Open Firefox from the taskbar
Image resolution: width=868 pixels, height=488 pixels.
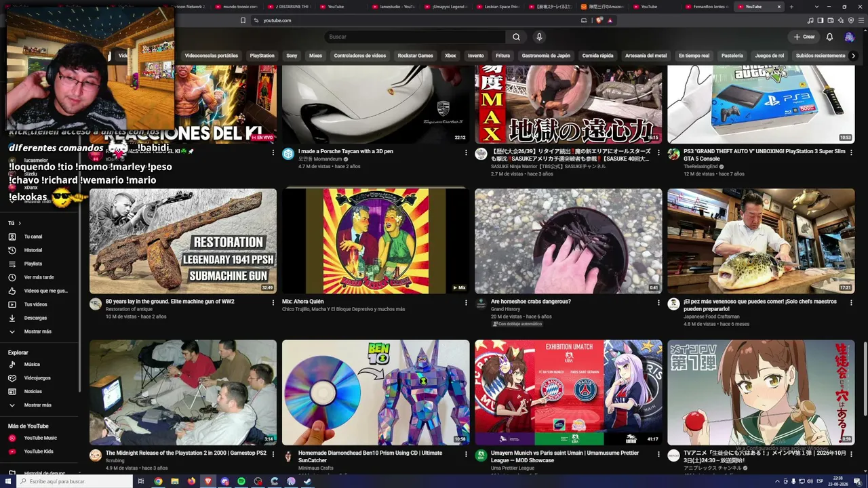pyautogui.click(x=191, y=481)
